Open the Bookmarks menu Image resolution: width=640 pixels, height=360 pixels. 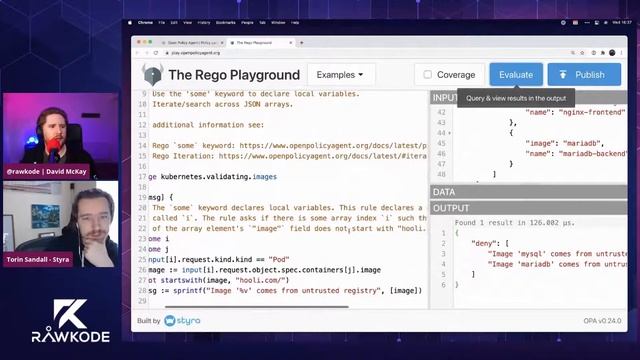click(226, 23)
